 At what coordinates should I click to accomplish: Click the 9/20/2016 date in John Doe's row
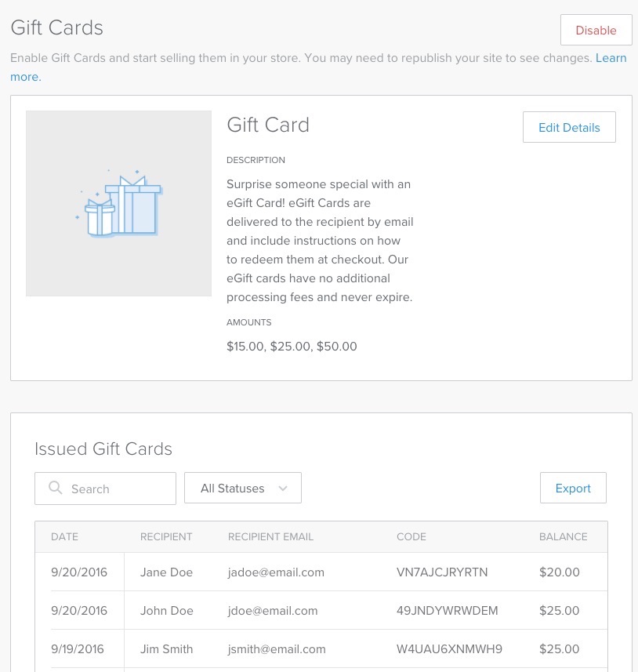pyautogui.click(x=79, y=610)
